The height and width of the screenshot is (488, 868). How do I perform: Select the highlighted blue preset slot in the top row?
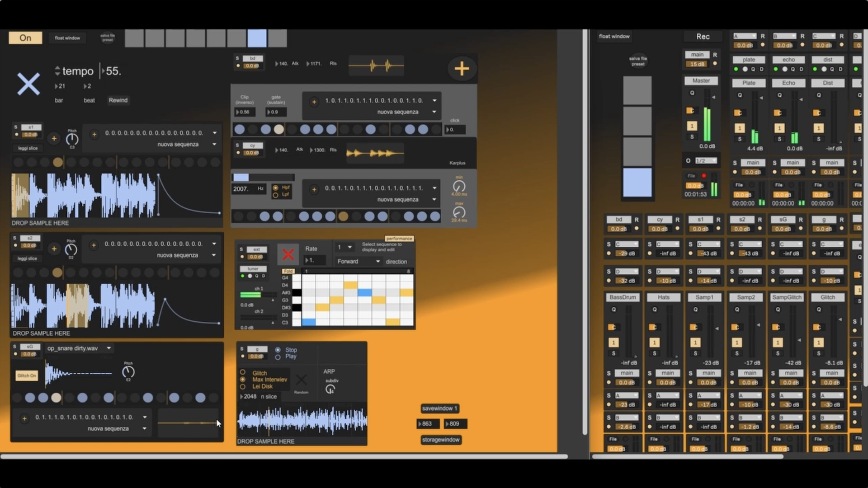pos(257,38)
